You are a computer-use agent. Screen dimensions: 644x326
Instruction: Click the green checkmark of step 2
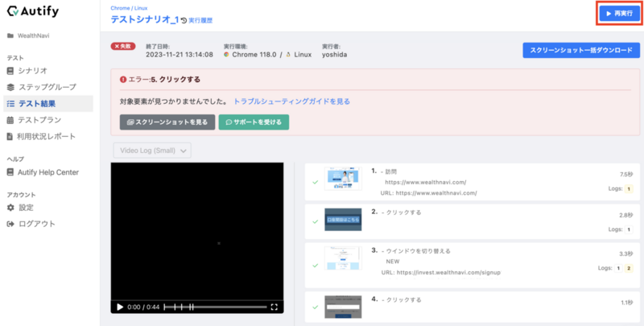(x=315, y=221)
